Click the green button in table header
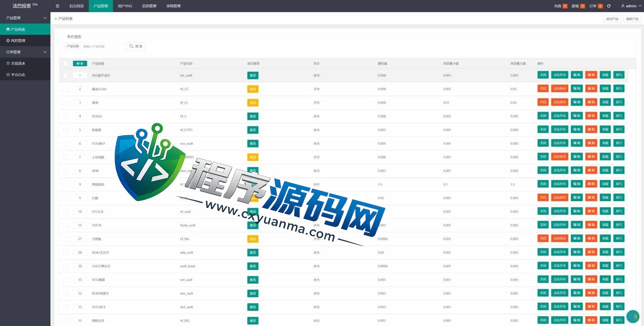This screenshot has height=326, width=644. pyautogui.click(x=80, y=64)
